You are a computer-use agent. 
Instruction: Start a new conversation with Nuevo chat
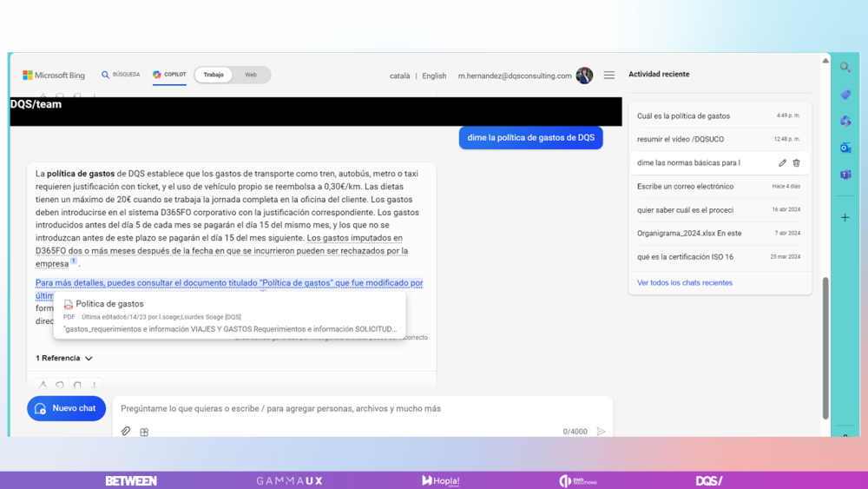(x=67, y=408)
